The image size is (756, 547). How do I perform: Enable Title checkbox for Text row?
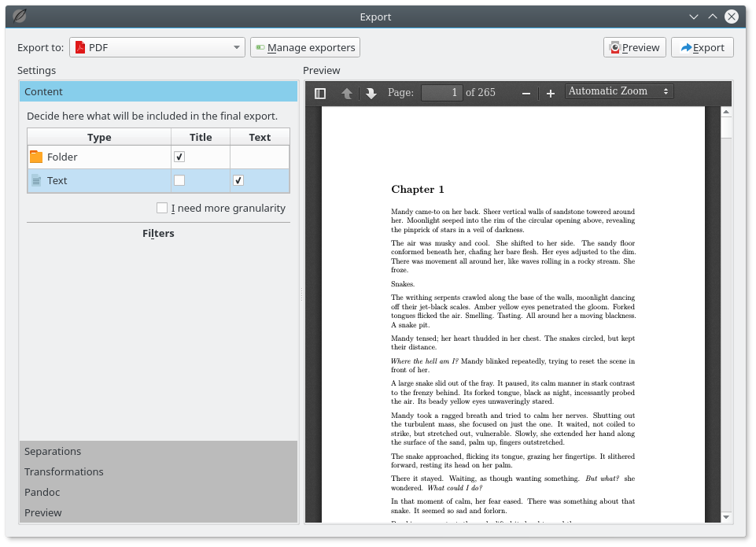179,180
